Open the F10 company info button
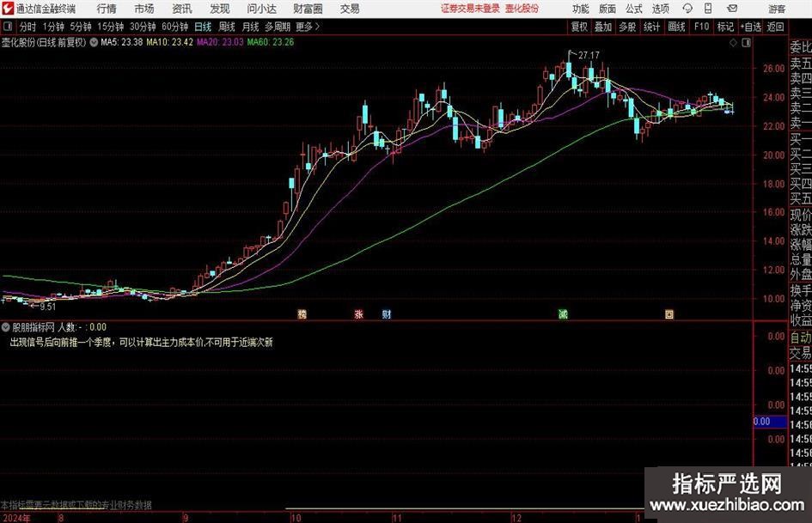The image size is (812, 523). pos(701,27)
